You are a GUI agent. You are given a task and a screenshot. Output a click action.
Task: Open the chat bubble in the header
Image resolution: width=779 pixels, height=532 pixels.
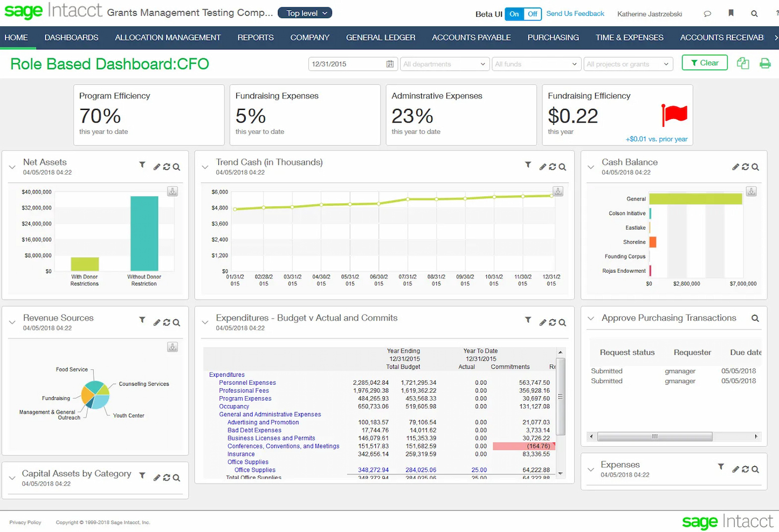click(x=707, y=13)
